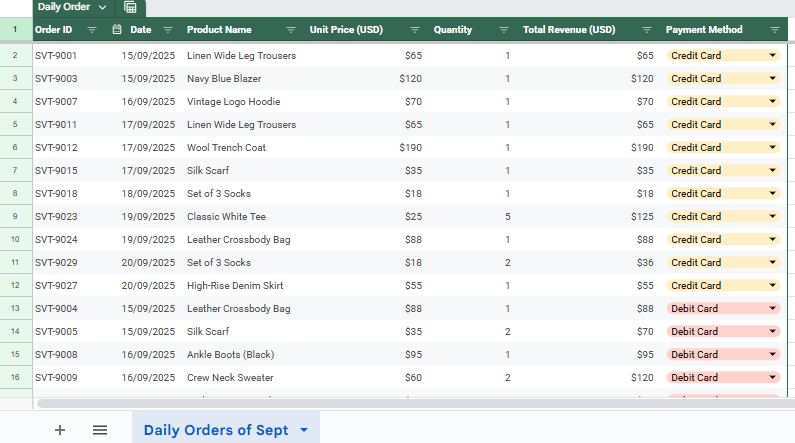Filter the Unit Price (USD) column
Screen dimensions: 795x443
coord(415,30)
